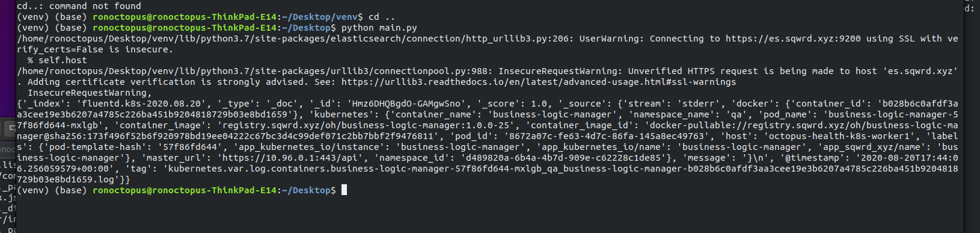Click the '_score' key
The height and width of the screenshot is (233, 980).
(x=498, y=104)
